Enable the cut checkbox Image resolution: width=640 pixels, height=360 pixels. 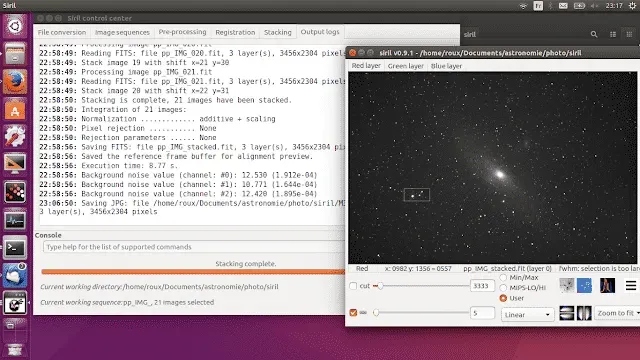tap(353, 286)
